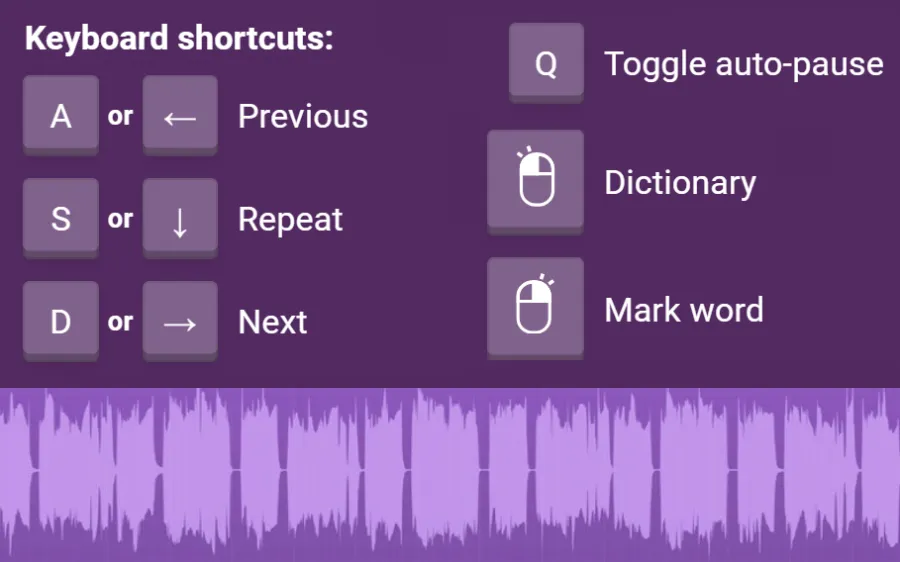Click the mouse icon beside Mark word
Viewport: 900px width, 562px height.
(535, 308)
